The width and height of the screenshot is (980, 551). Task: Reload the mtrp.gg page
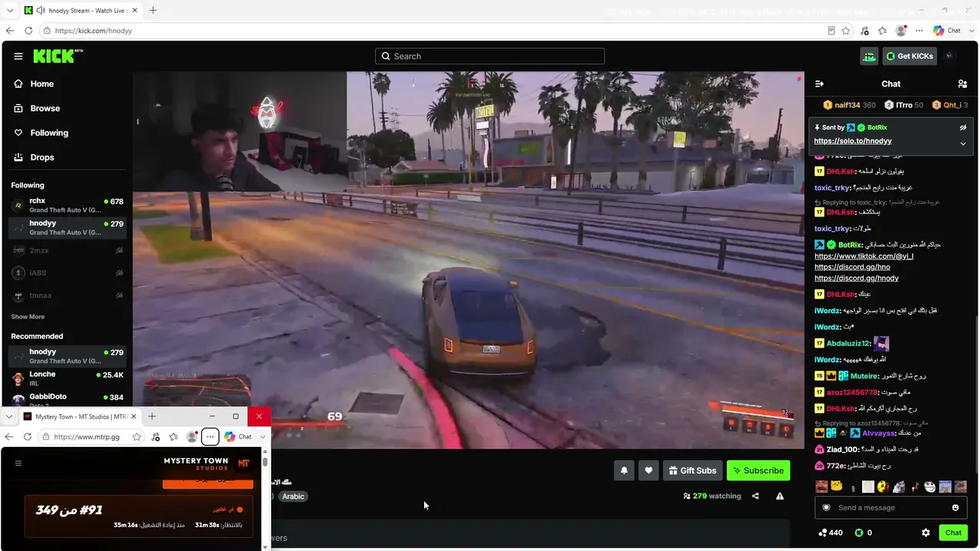[x=28, y=437]
